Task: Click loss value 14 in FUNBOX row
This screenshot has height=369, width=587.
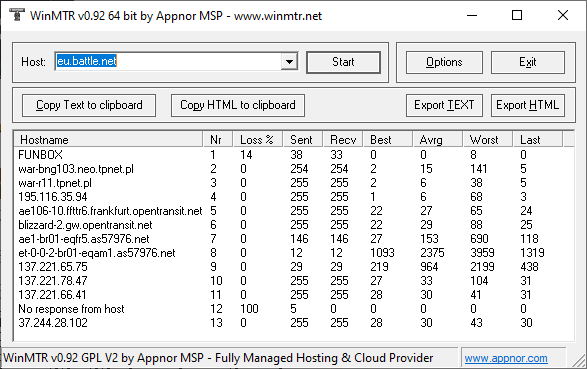Action: (246, 155)
